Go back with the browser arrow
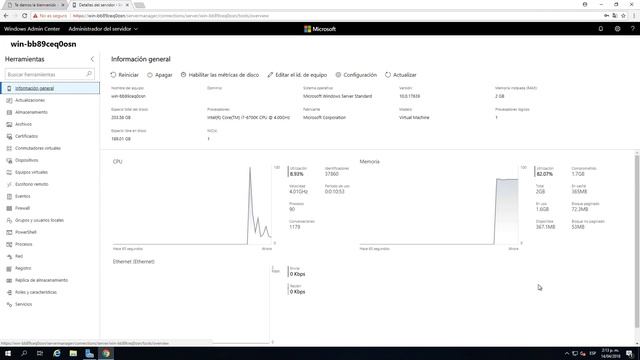 click(6, 16)
